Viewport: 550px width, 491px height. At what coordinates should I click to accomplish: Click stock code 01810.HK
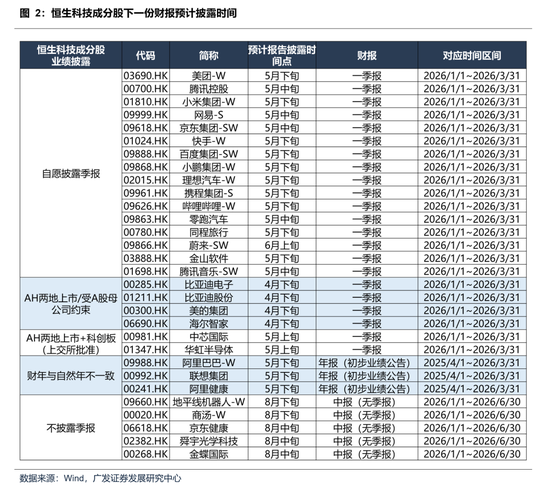pos(146,102)
